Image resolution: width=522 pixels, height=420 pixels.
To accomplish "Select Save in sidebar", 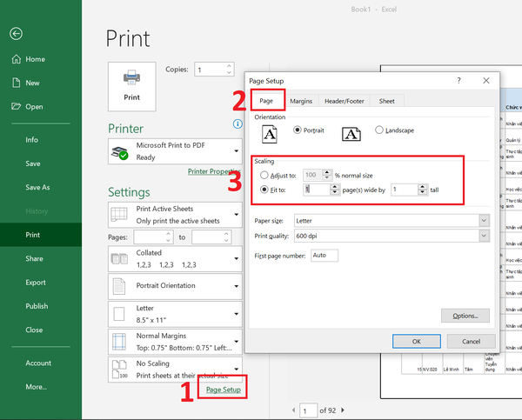I will (x=33, y=163).
